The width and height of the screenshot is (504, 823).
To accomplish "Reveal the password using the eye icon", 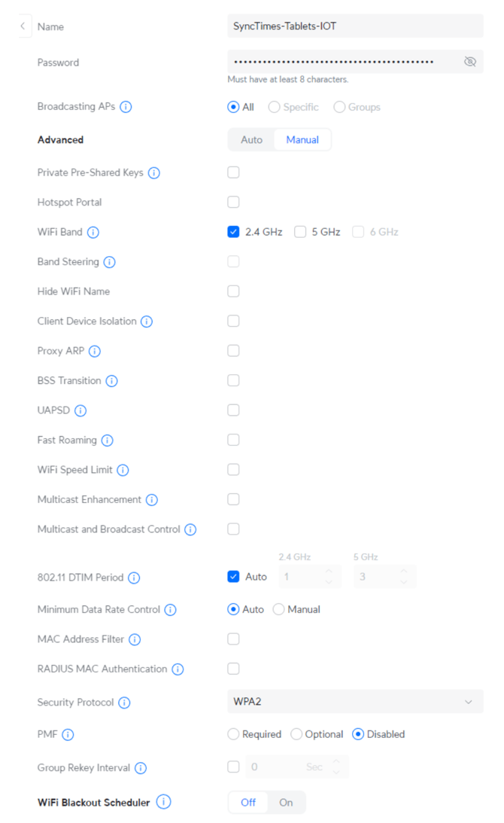I will click(x=470, y=62).
